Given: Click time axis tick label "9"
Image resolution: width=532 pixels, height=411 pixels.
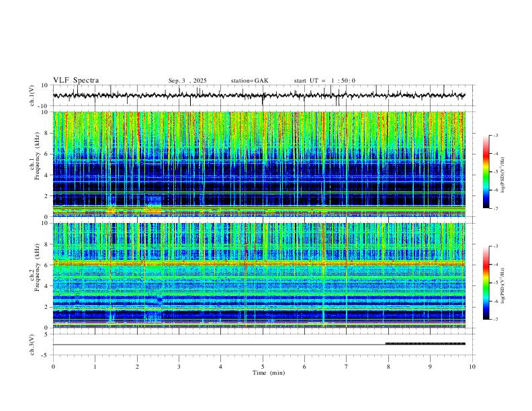Looking at the screenshot, I should [x=430, y=367].
